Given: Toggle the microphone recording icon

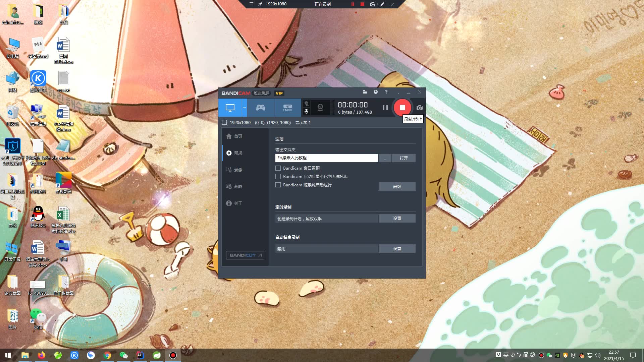Looking at the screenshot, I should [306, 111].
